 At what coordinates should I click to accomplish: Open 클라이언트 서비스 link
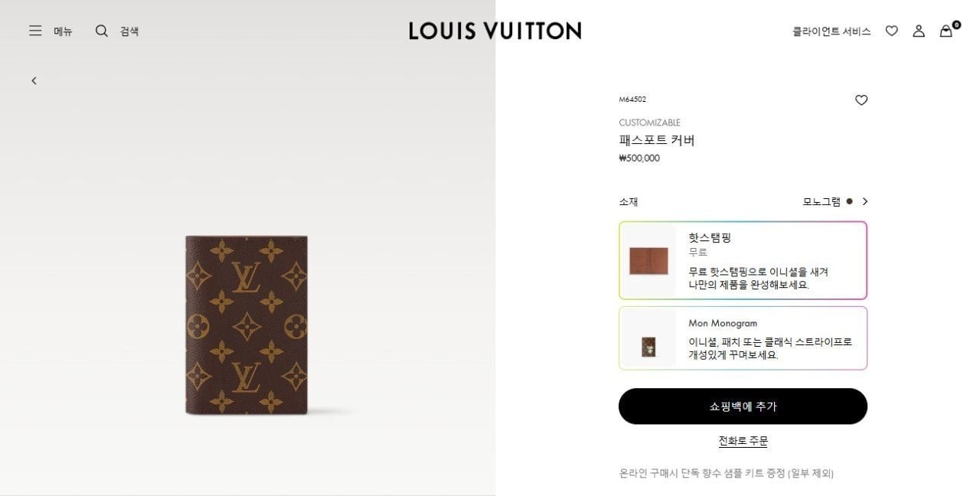tap(831, 31)
